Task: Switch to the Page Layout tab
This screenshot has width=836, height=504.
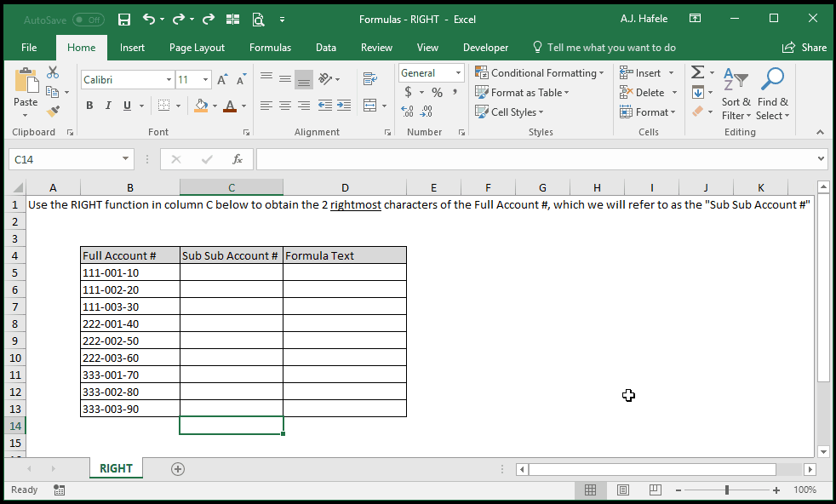Action: (197, 48)
